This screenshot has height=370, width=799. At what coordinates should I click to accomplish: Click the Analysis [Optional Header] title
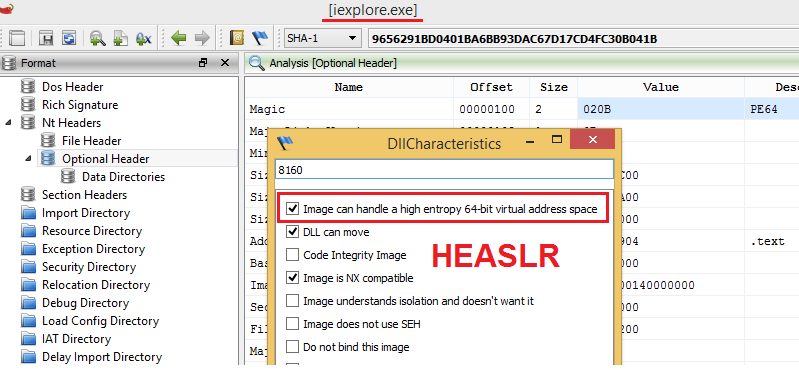pos(333,63)
